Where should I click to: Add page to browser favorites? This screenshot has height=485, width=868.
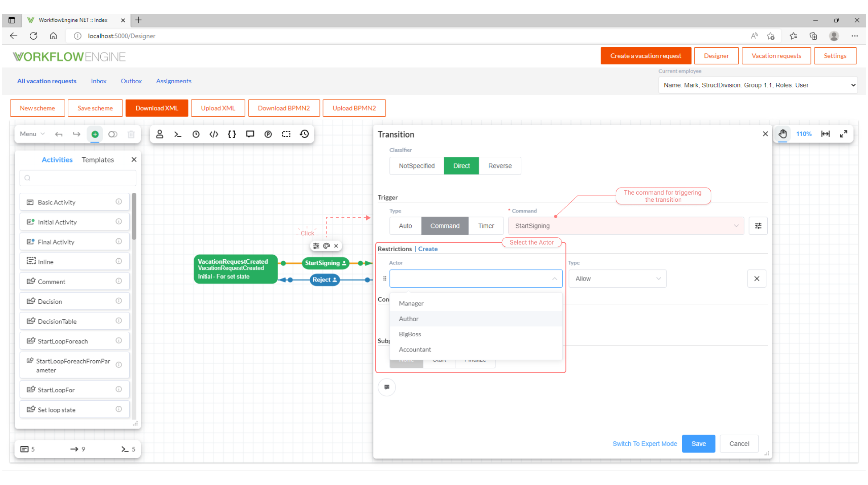click(771, 36)
